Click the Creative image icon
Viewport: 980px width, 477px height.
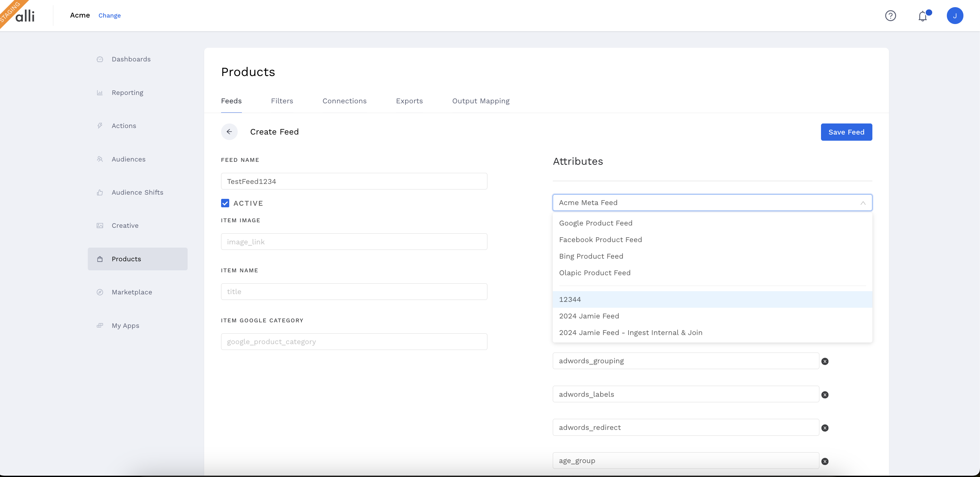point(100,226)
